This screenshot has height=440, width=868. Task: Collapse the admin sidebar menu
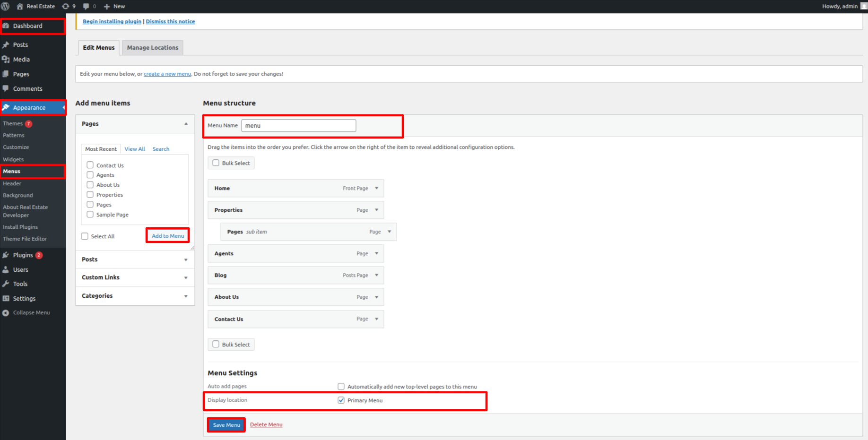tap(31, 313)
